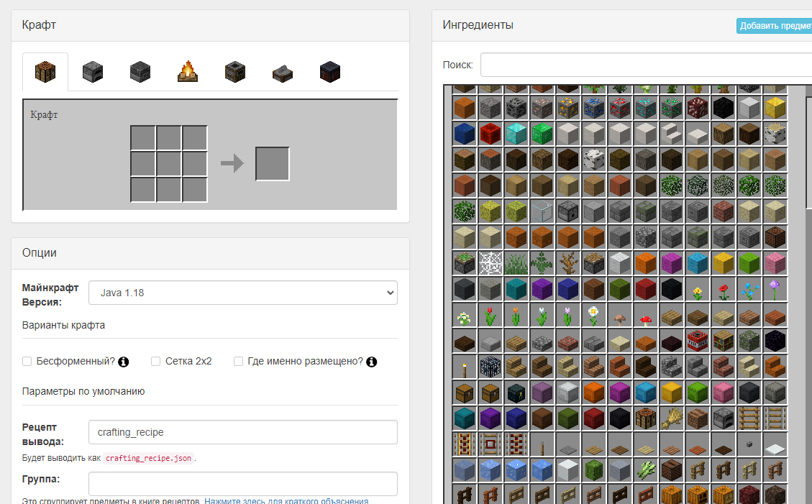The width and height of the screenshot is (812, 504).
Task: Choose the torch item
Action: click(x=464, y=367)
